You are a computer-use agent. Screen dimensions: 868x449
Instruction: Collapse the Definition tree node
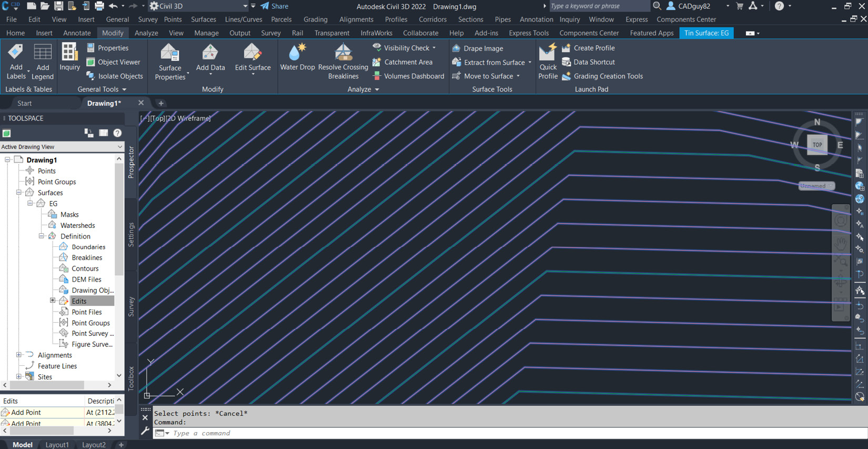pyautogui.click(x=42, y=236)
